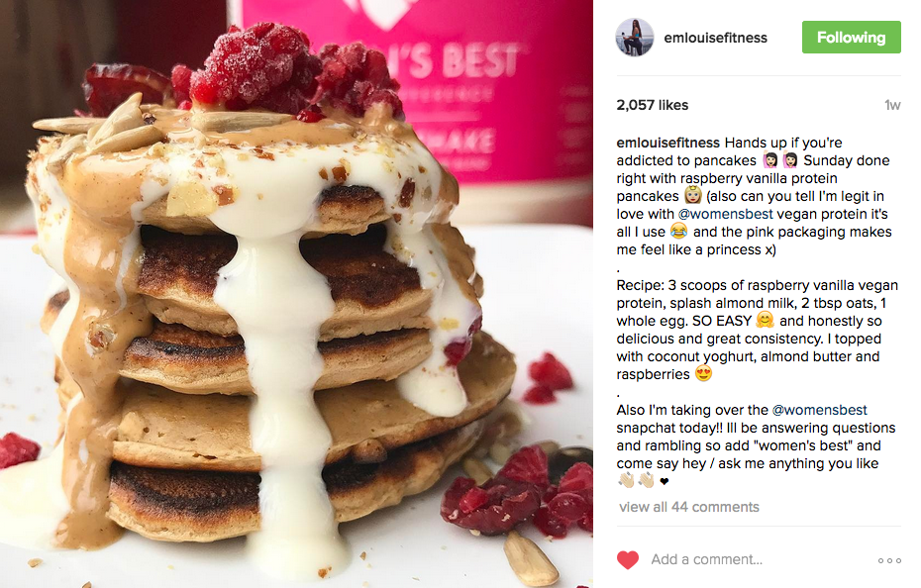Viewport: 921px width, 588px height.
Task: Expand view all 44 comments
Action: pyautogui.click(x=689, y=507)
